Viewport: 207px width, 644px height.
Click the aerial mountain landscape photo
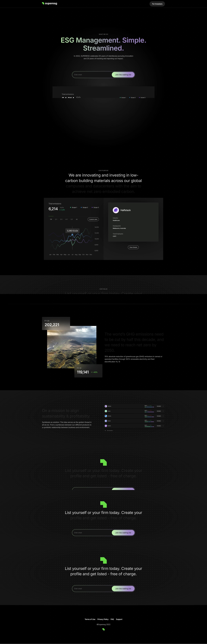tap(72, 347)
